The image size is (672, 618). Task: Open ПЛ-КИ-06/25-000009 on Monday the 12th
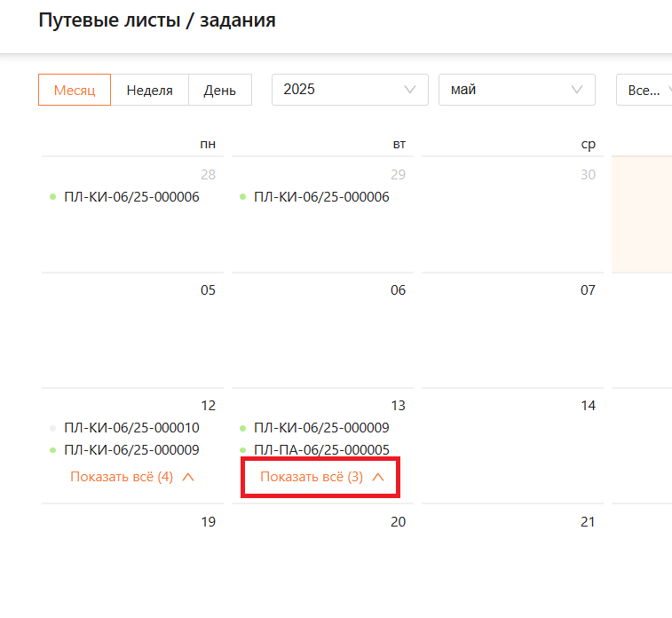tap(131, 449)
